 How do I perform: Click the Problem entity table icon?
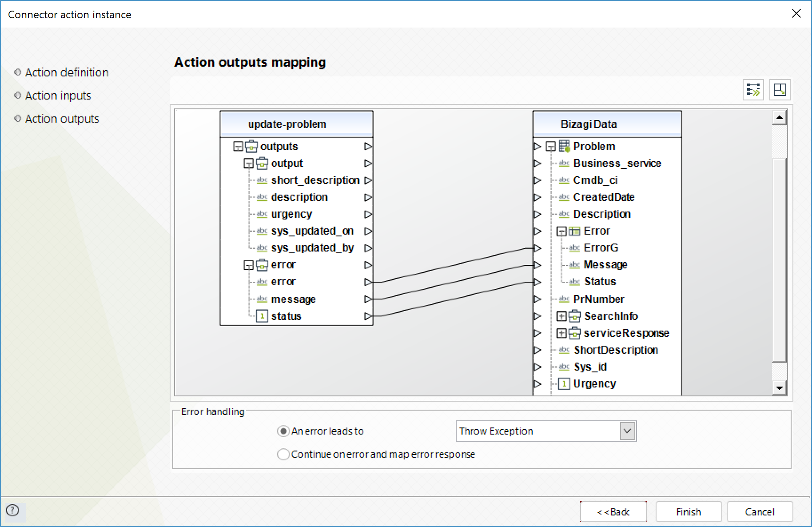point(565,146)
